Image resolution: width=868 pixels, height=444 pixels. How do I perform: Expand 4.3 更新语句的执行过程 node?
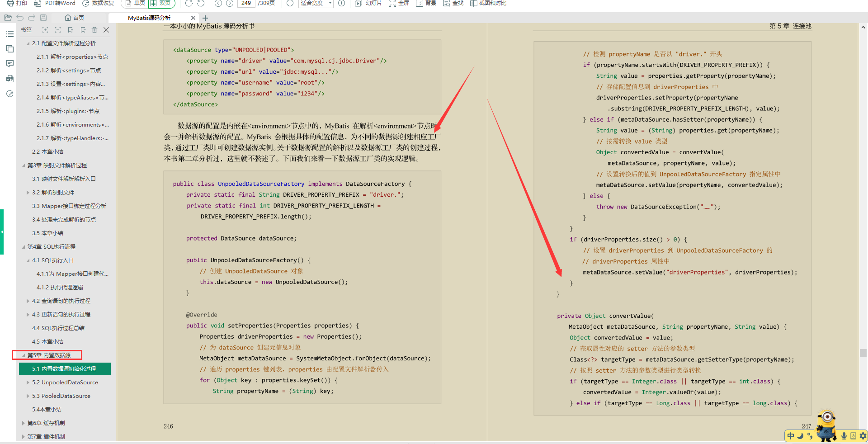(28, 315)
